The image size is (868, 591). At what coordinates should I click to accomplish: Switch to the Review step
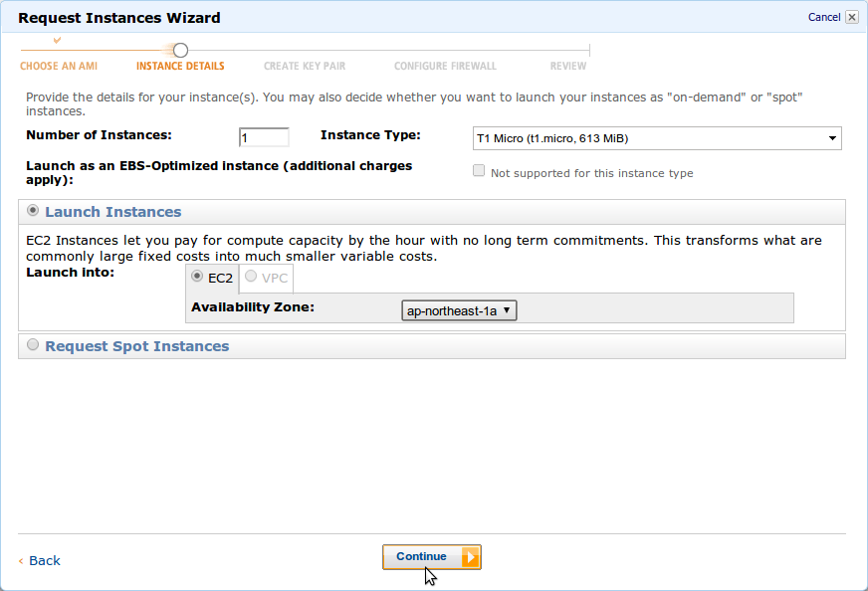click(x=568, y=67)
